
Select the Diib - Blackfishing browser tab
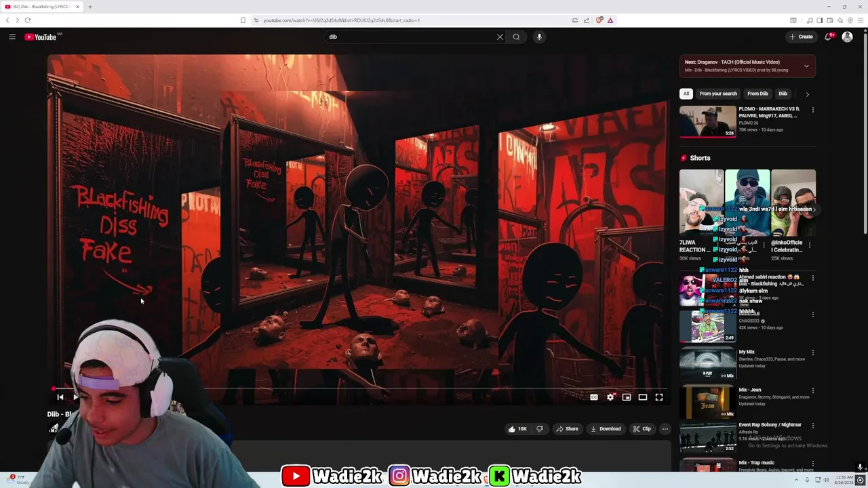point(42,7)
